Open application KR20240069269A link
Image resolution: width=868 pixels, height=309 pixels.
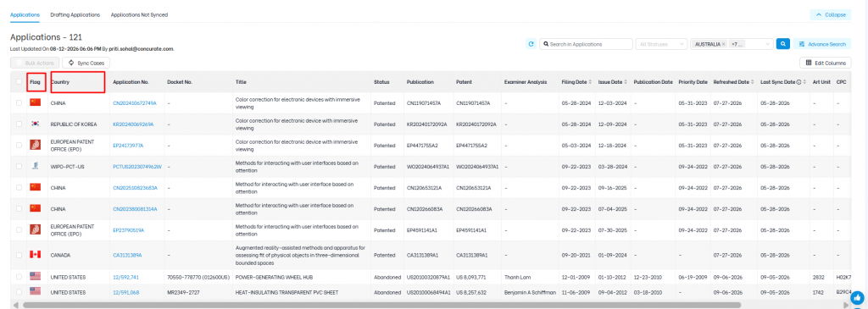(133, 124)
